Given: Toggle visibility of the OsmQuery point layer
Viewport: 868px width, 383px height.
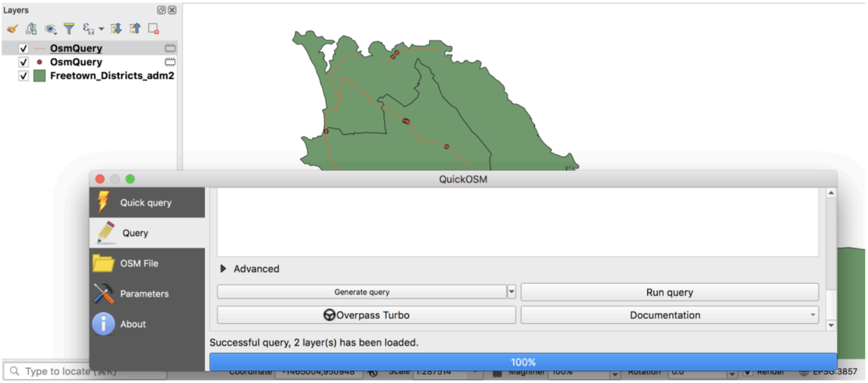Looking at the screenshot, I should [x=23, y=62].
